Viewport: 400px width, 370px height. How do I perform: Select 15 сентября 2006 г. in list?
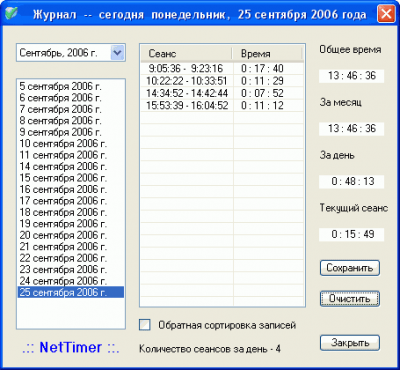(71, 178)
